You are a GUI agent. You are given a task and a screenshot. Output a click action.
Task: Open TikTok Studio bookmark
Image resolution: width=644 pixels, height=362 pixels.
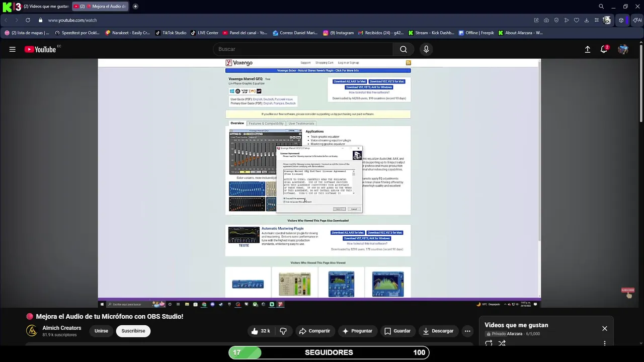tap(171, 33)
